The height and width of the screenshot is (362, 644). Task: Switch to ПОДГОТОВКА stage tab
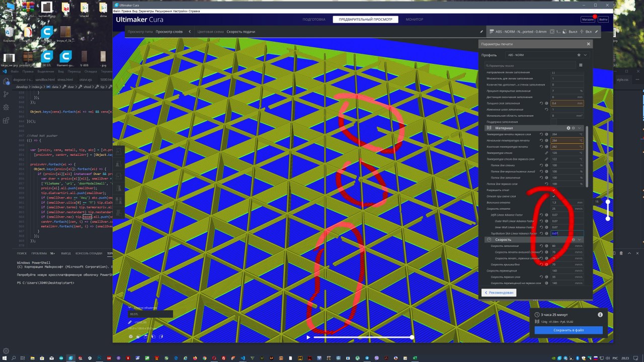tap(314, 19)
